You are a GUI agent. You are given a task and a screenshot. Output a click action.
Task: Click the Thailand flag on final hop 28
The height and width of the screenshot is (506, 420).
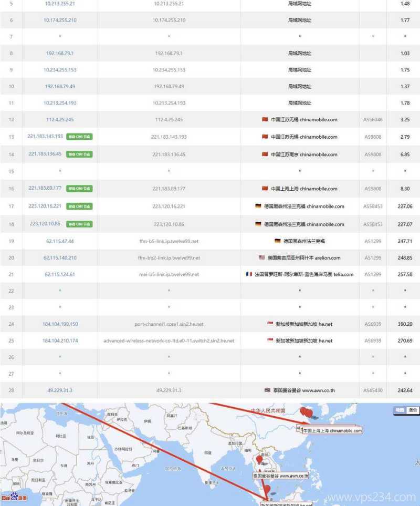(x=268, y=390)
